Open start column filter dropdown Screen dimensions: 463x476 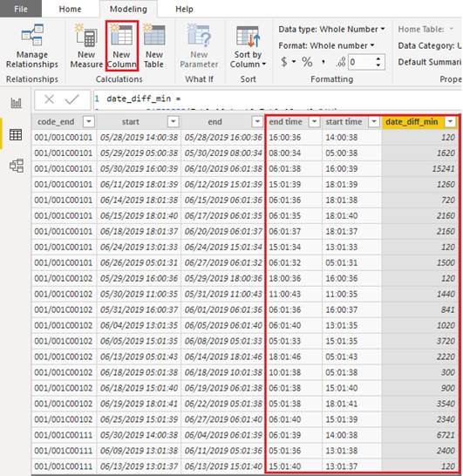pos(173,122)
